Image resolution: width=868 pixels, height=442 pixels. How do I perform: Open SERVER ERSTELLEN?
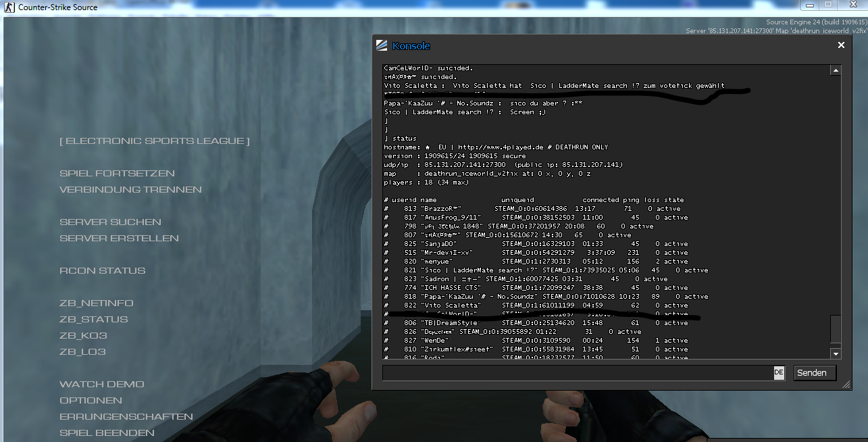[x=120, y=239]
